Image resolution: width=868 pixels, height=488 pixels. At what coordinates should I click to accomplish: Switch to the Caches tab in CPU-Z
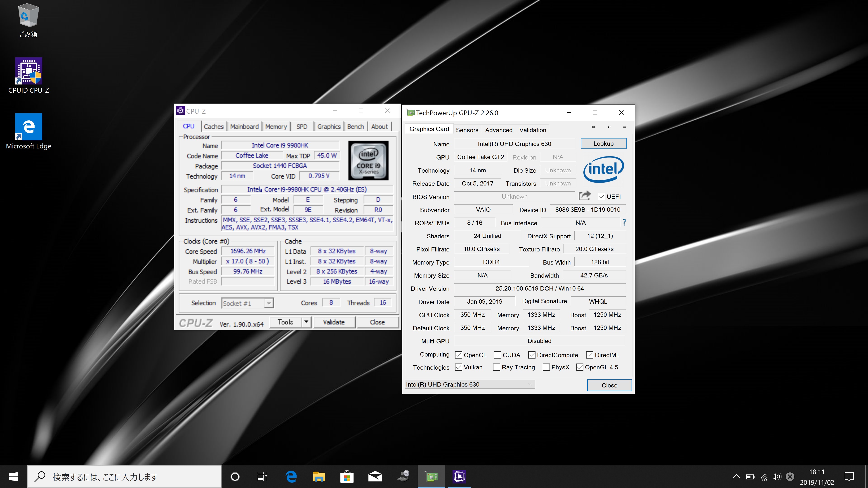click(214, 127)
